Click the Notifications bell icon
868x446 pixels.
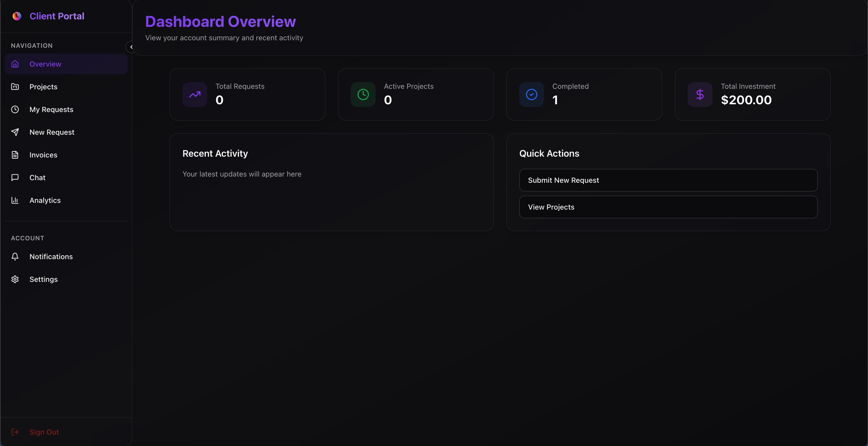click(x=15, y=256)
